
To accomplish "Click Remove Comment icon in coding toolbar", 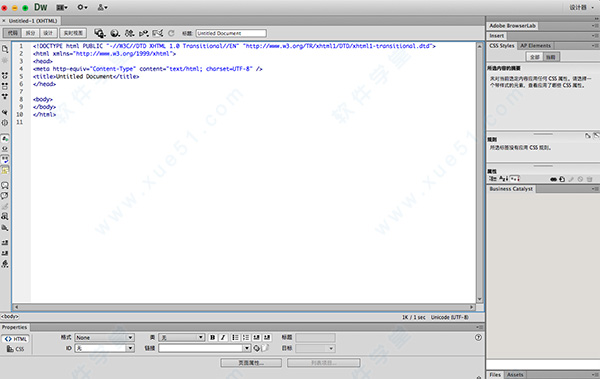I will [x=5, y=196].
